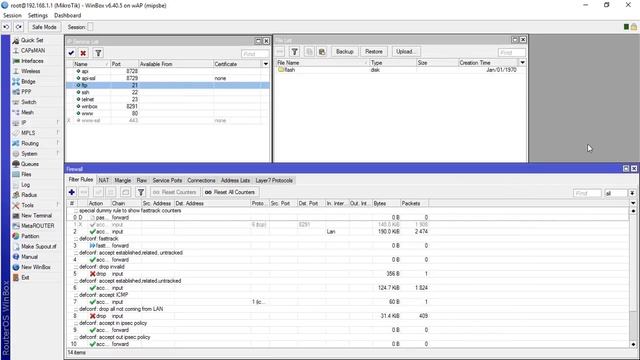Click Reset Counters button in Firewall

tap(175, 192)
